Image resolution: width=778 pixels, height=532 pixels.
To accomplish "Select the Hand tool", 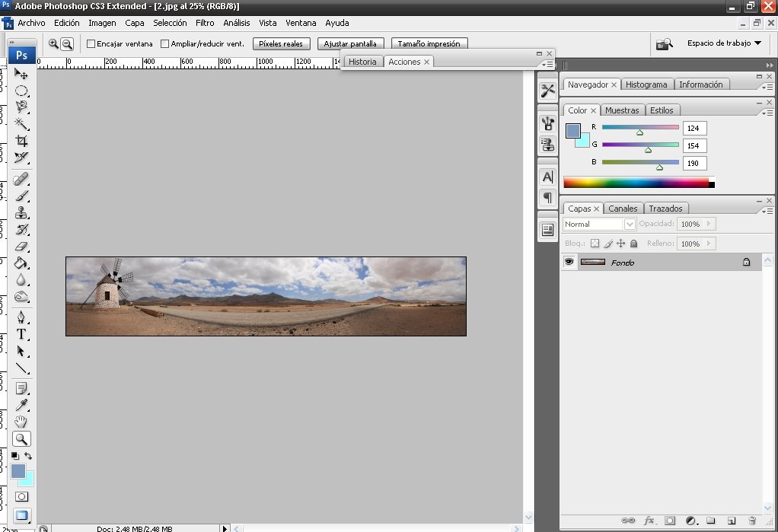I will click(x=21, y=422).
